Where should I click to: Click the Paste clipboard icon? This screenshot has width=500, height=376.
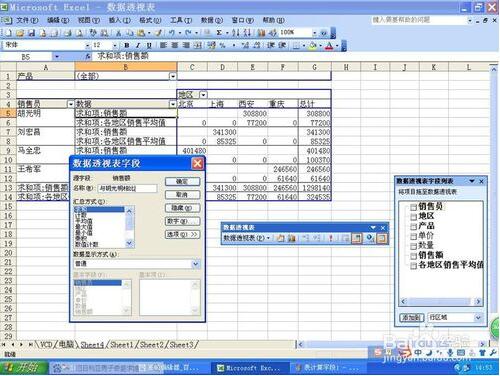coord(141,33)
